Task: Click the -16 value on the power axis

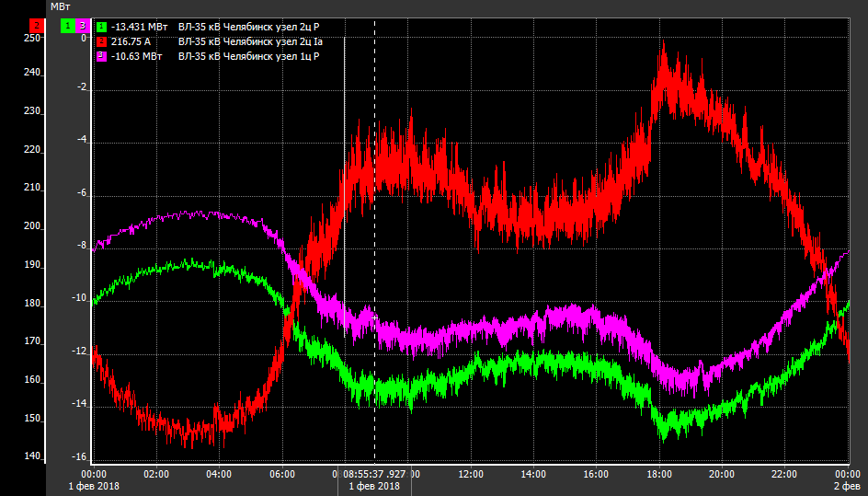Action: pyautogui.click(x=80, y=457)
